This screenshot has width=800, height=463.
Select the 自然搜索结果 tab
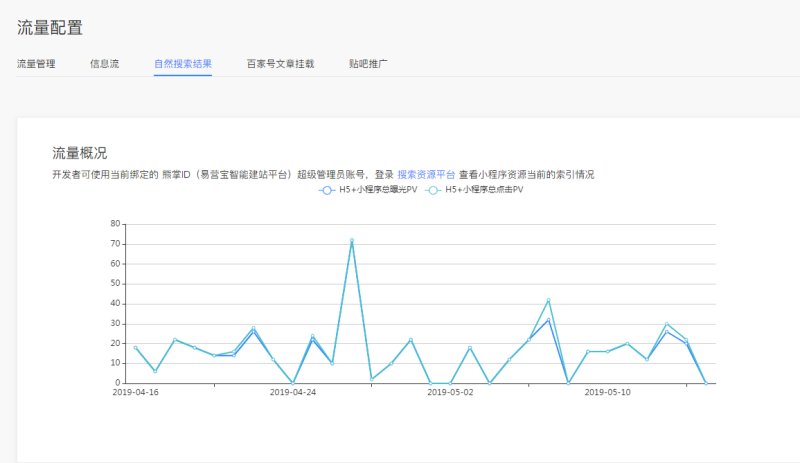click(x=182, y=64)
